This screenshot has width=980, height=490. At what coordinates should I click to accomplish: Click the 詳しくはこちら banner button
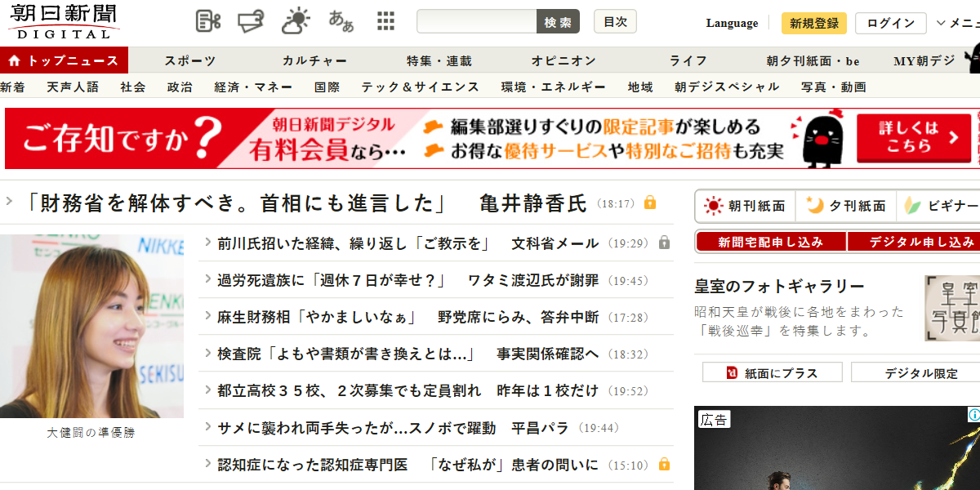coord(913,138)
